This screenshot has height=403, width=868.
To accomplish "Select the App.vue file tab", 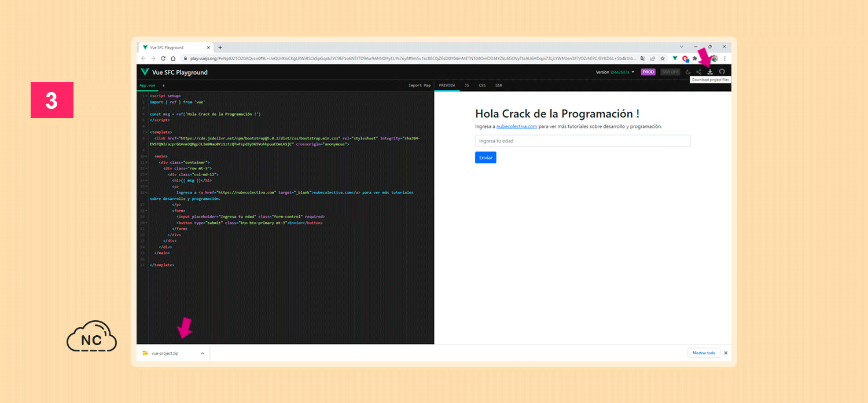I will pyautogui.click(x=147, y=85).
